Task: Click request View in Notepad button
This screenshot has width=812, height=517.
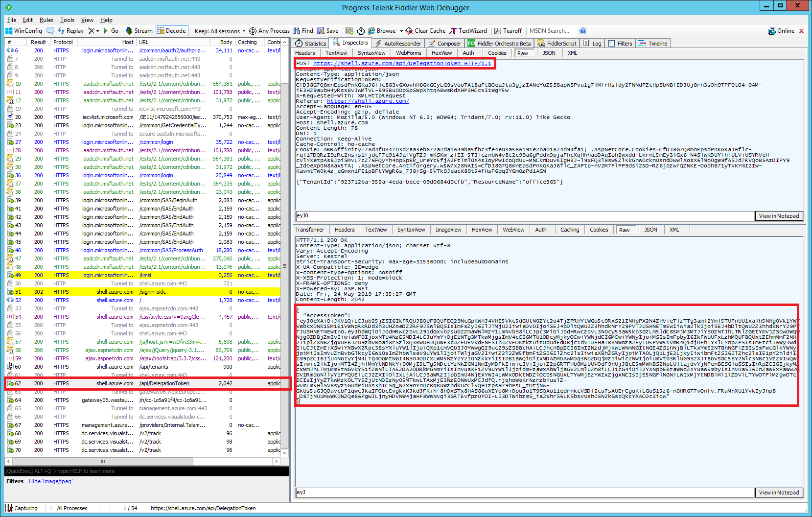Action: (779, 216)
